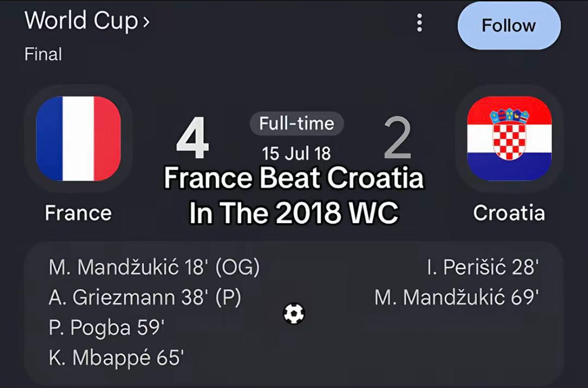Expand the World Cup chevron arrow
The width and height of the screenshot is (588, 388).
146,22
